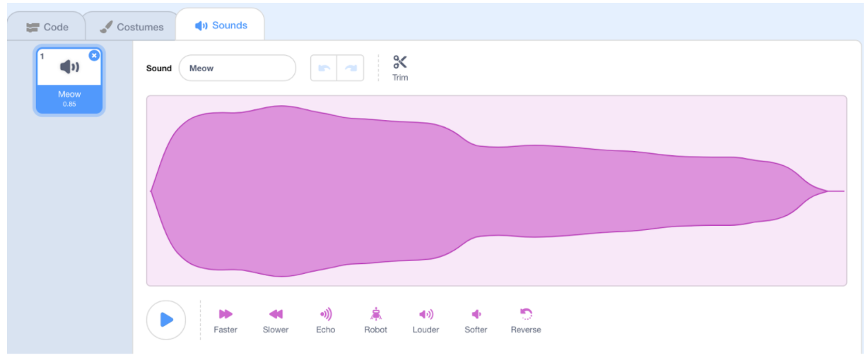Apply the Robot voice effect
The width and height of the screenshot is (868, 360).
click(376, 320)
